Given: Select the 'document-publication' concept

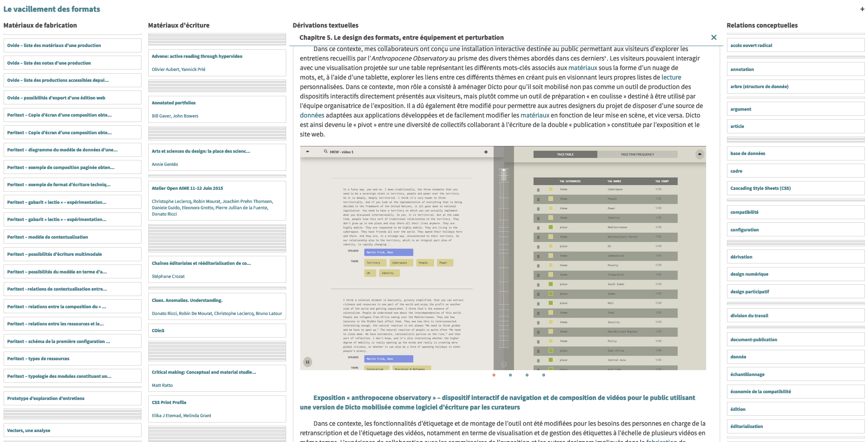Looking at the screenshot, I should tap(796, 339).
